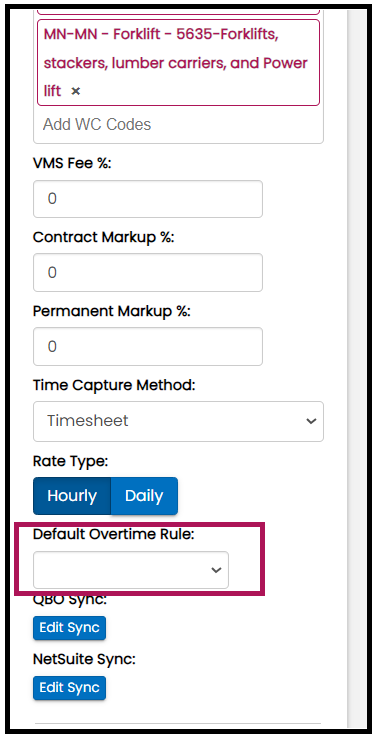Switch rate type to Daily
This screenshot has height=740, width=380.
pos(144,496)
